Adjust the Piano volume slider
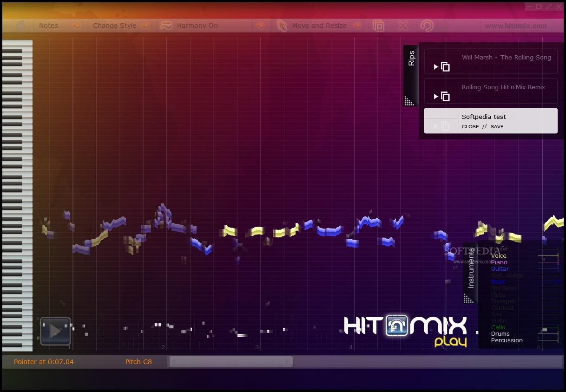This screenshot has height=392, width=566. tap(548, 262)
